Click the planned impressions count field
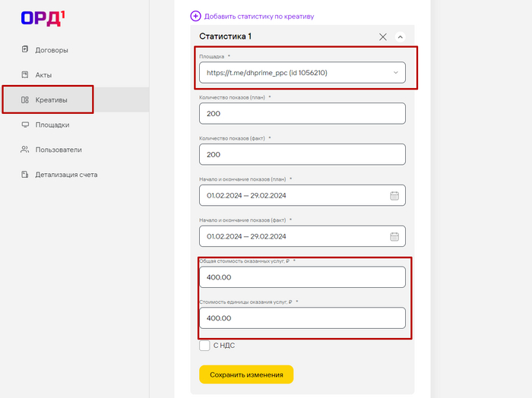 pyautogui.click(x=302, y=114)
